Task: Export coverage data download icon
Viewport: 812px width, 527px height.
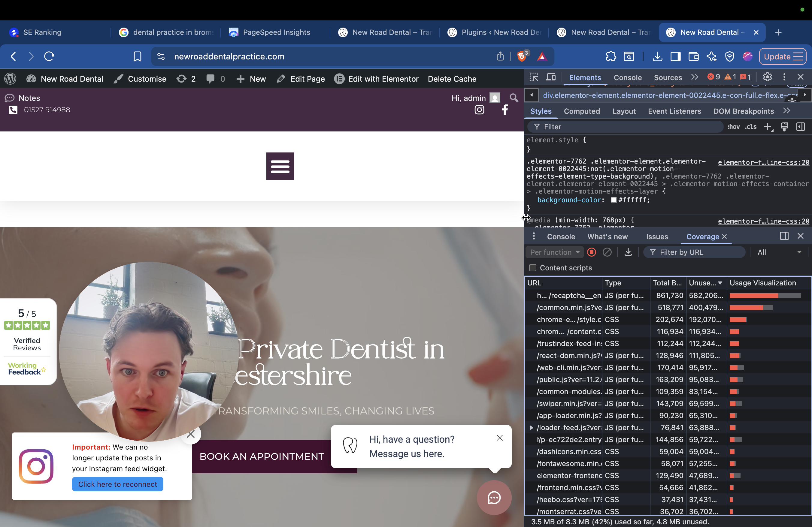Action: 628,252
